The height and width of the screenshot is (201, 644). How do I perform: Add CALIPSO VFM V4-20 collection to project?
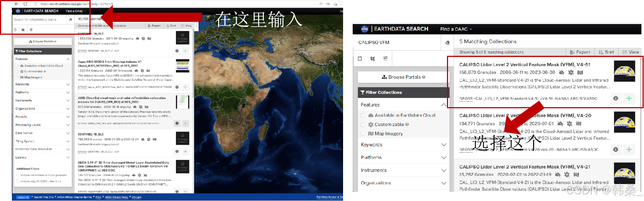[629, 149]
